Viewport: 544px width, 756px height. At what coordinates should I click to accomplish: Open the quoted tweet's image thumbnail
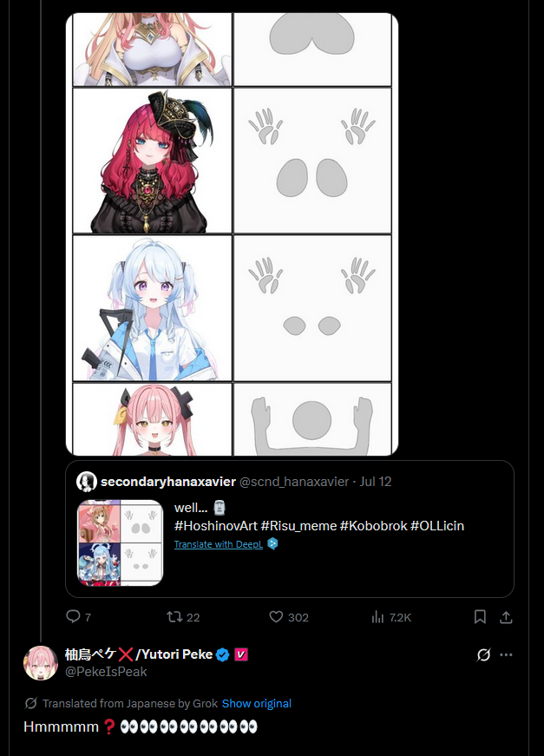pyautogui.click(x=121, y=542)
